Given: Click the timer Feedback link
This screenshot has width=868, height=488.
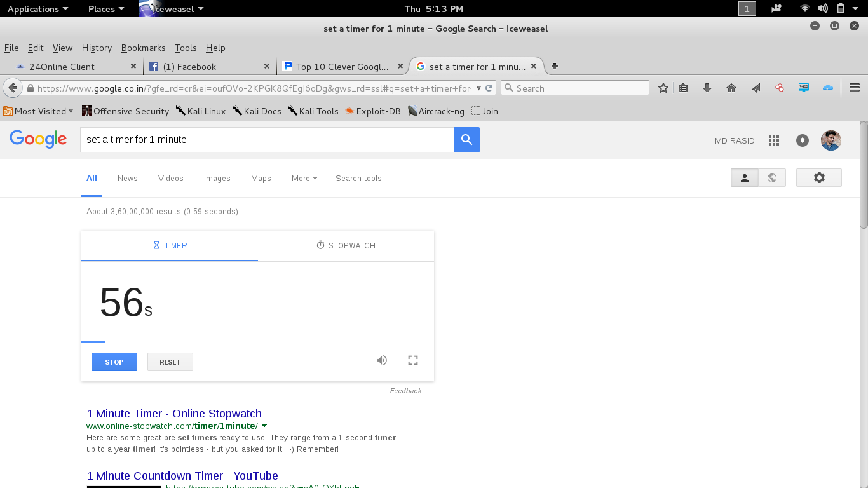Looking at the screenshot, I should 405,391.
